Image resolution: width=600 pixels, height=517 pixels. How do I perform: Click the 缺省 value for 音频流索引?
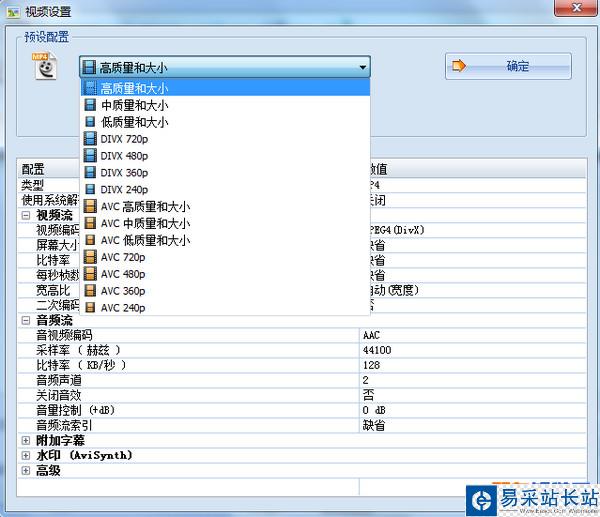374,425
